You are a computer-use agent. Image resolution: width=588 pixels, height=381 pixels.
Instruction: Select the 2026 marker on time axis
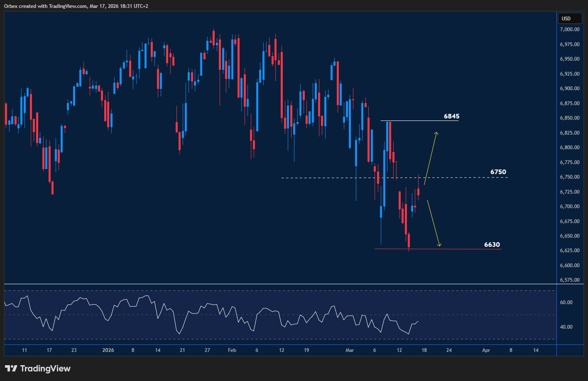pyautogui.click(x=108, y=350)
